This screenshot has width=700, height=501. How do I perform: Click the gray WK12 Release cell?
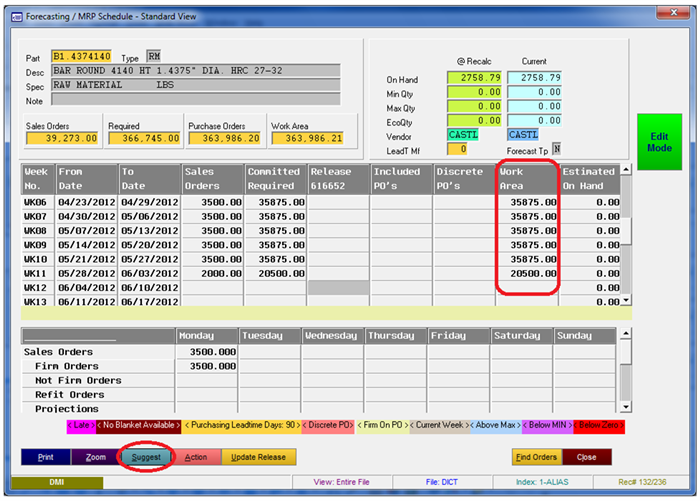click(x=338, y=288)
